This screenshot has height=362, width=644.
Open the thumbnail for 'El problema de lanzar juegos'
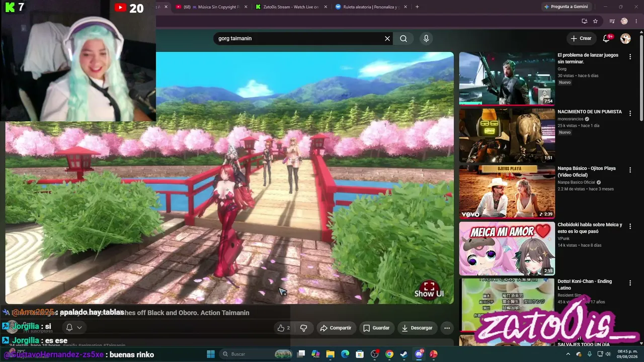point(507,78)
